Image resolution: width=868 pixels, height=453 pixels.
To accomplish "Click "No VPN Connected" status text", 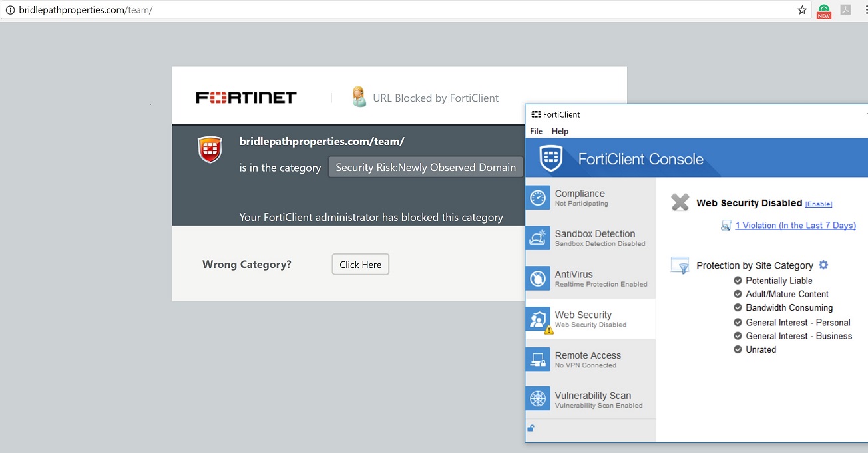I will (x=586, y=365).
